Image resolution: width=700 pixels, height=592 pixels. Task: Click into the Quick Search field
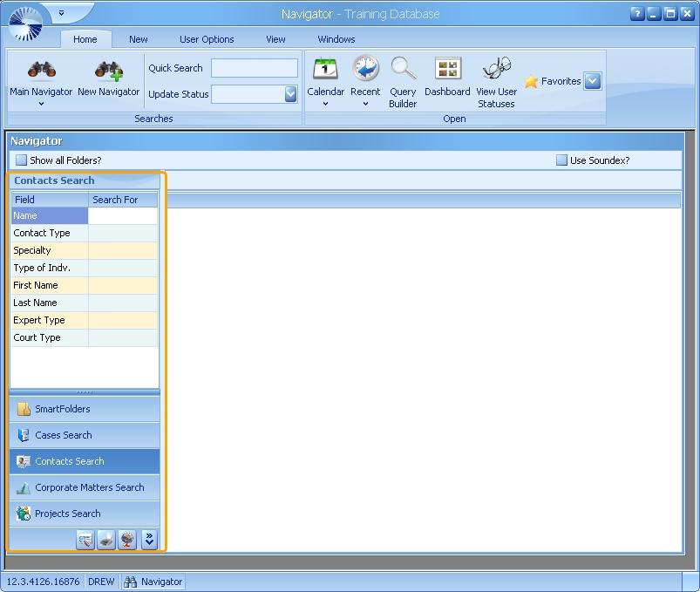[255, 68]
